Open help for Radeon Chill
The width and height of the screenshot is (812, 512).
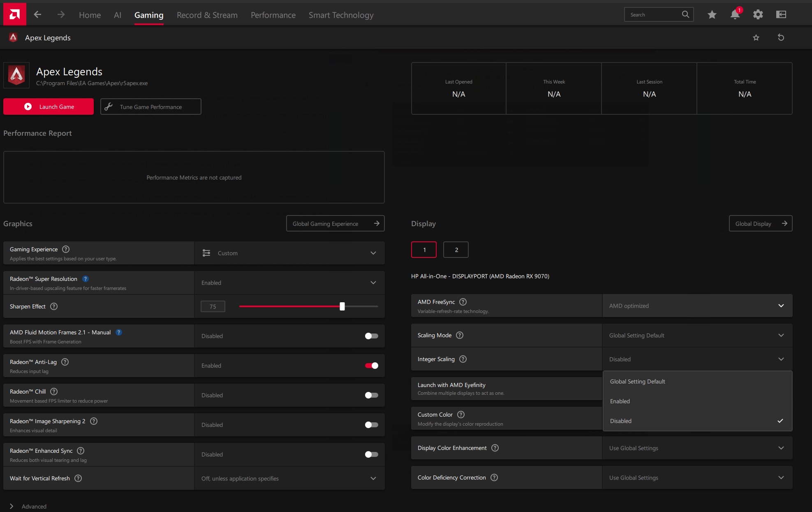pyautogui.click(x=54, y=392)
